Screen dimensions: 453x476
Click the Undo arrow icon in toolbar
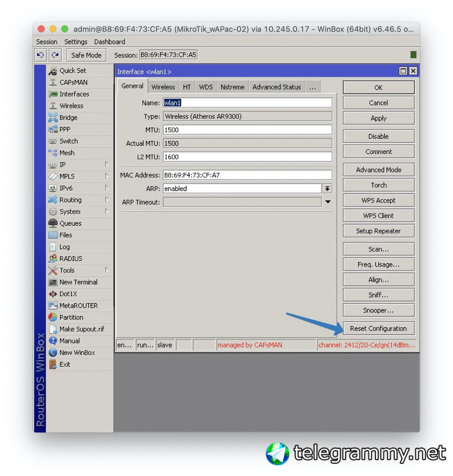tap(40, 55)
